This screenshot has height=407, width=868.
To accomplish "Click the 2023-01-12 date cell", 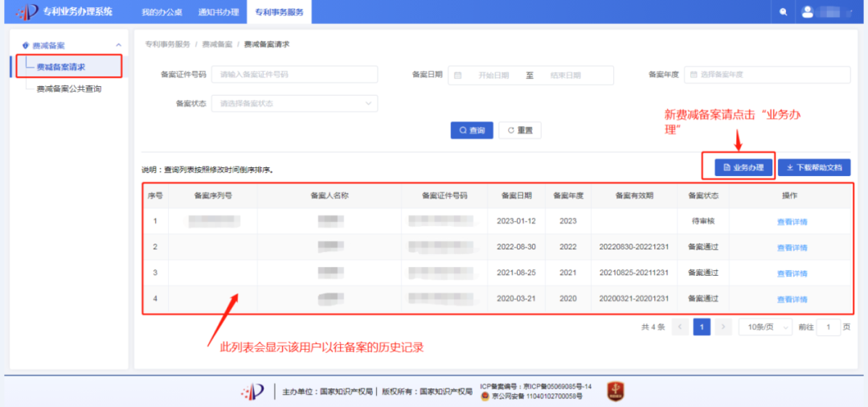I will 517,221.
